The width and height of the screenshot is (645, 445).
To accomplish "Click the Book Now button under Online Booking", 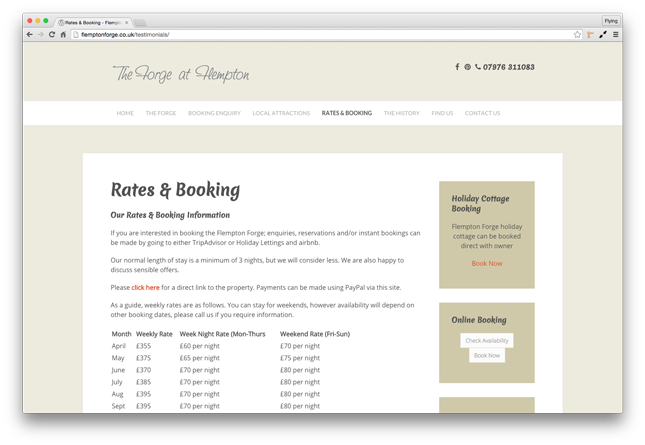I will click(487, 355).
